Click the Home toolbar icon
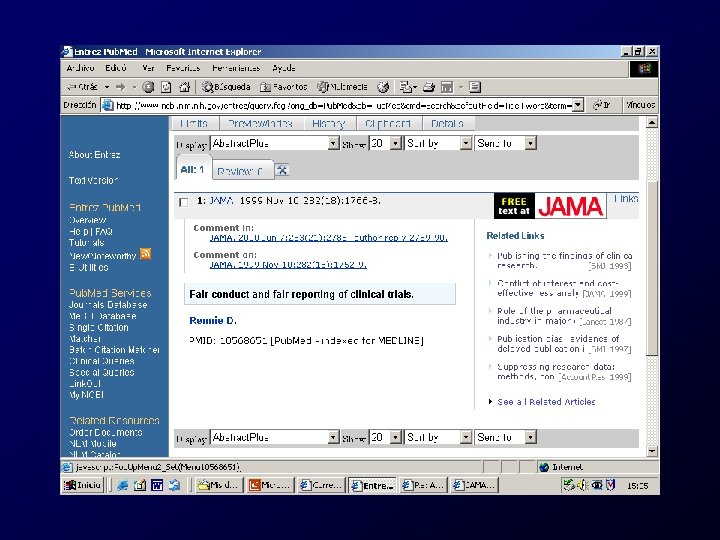 tap(185, 87)
